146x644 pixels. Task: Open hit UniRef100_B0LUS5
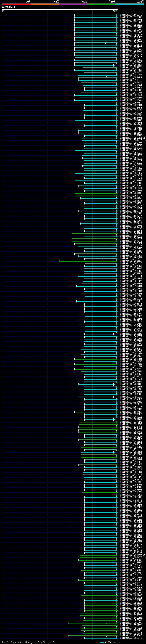tap(131, 15)
